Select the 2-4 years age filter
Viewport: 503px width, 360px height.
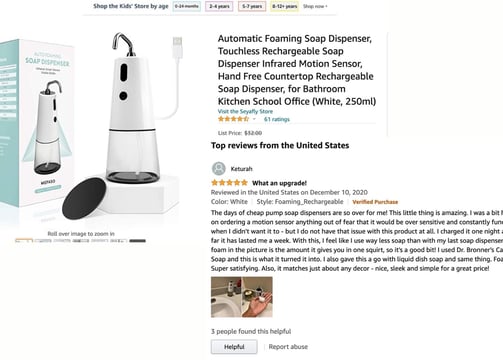pos(219,6)
